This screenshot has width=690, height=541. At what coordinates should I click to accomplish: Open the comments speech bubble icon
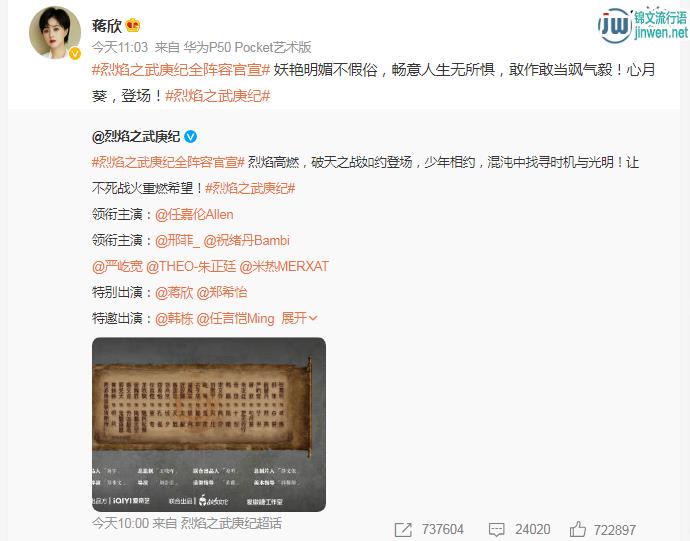pyautogui.click(x=496, y=529)
